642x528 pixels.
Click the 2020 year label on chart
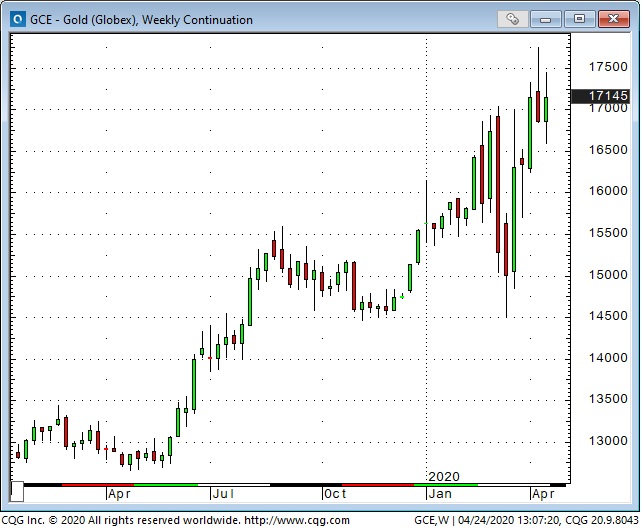point(444,477)
